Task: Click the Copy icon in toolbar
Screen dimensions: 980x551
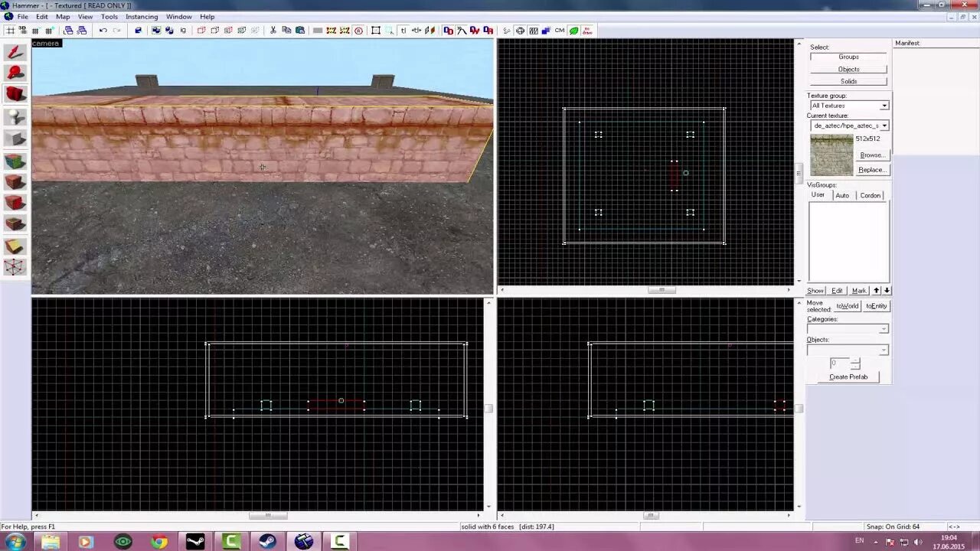Action: pyautogui.click(x=286, y=31)
